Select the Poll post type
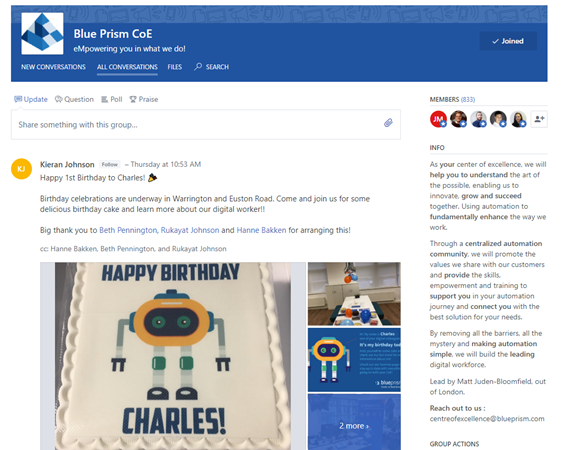This screenshot has height=450, width=569. [112, 99]
